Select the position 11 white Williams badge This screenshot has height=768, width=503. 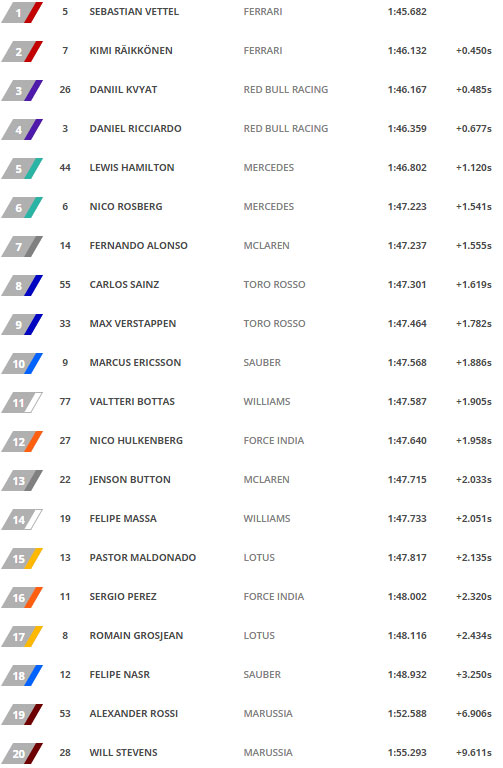pyautogui.click(x=22, y=403)
